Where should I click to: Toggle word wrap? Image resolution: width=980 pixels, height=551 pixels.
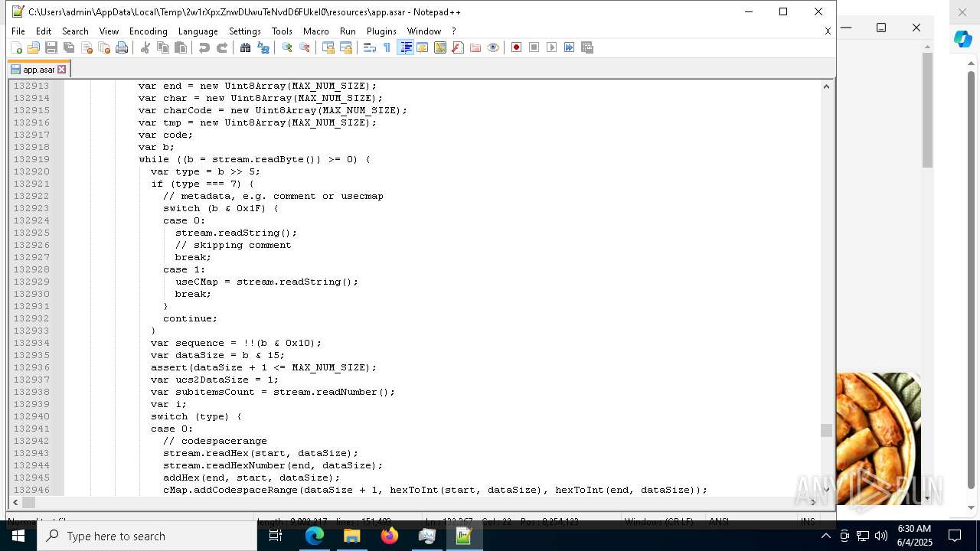click(370, 47)
